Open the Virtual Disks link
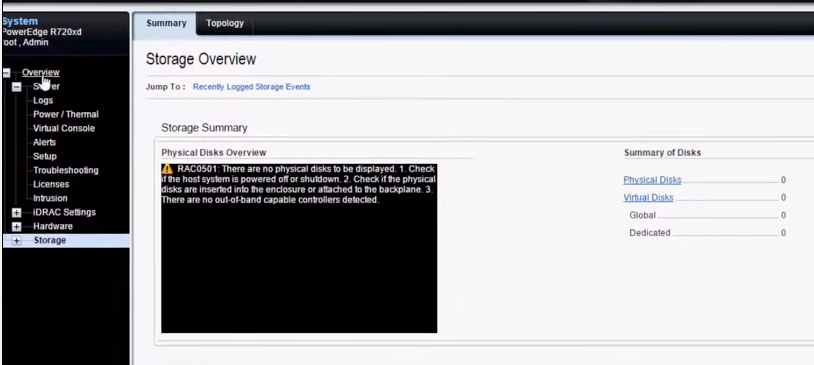Screen dimensions: 814x365 click(x=648, y=198)
